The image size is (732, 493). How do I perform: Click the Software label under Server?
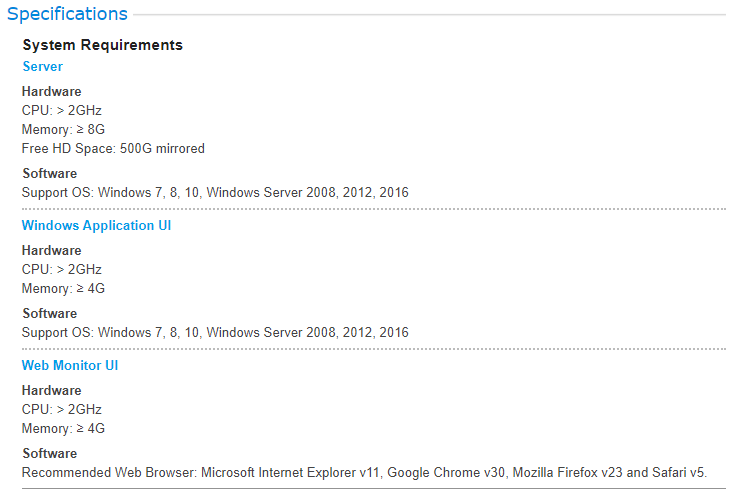click(50, 174)
